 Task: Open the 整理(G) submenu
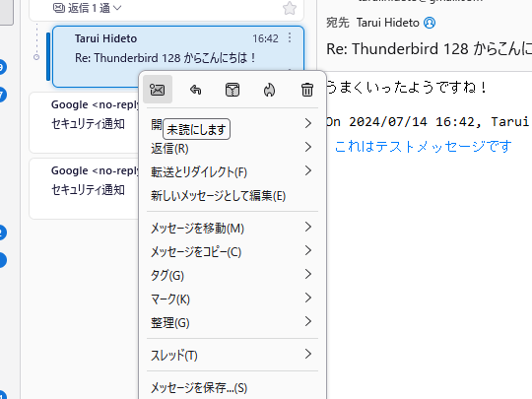[x=233, y=323]
